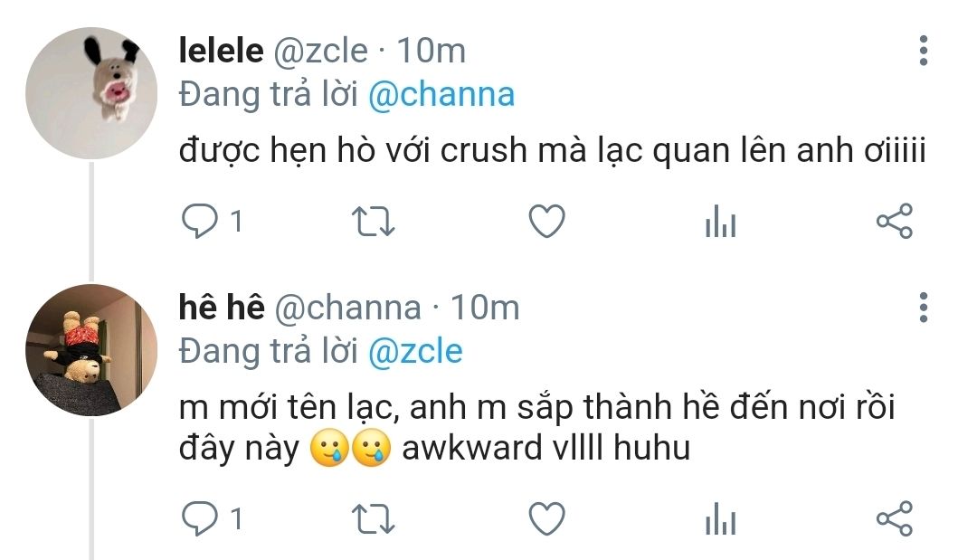Like the tweet from hê hê

pos(545,519)
